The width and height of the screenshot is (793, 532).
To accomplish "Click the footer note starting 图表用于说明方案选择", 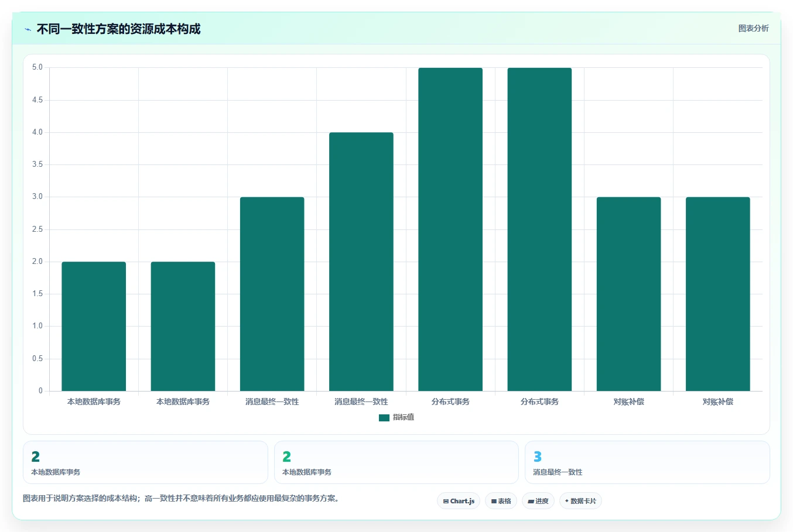I will click(x=181, y=499).
